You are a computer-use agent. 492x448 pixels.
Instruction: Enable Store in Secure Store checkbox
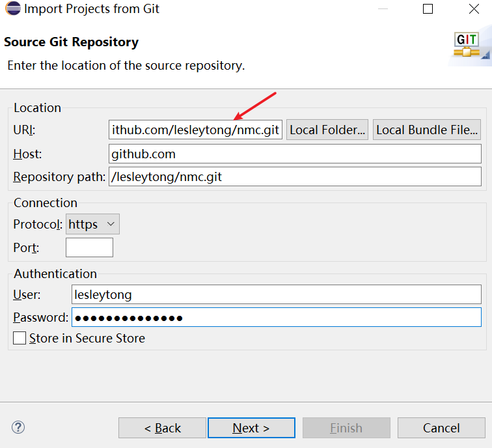pyautogui.click(x=20, y=338)
